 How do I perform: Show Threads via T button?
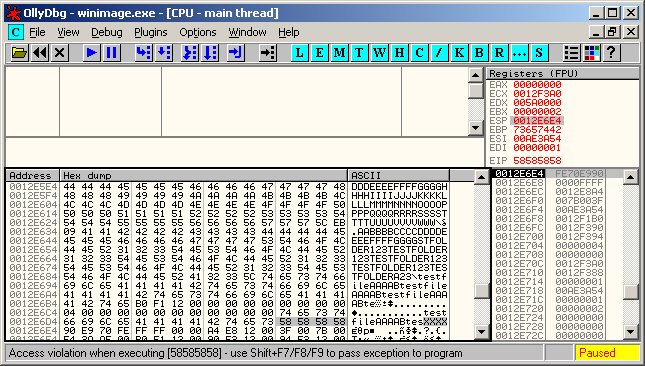[x=359, y=53]
